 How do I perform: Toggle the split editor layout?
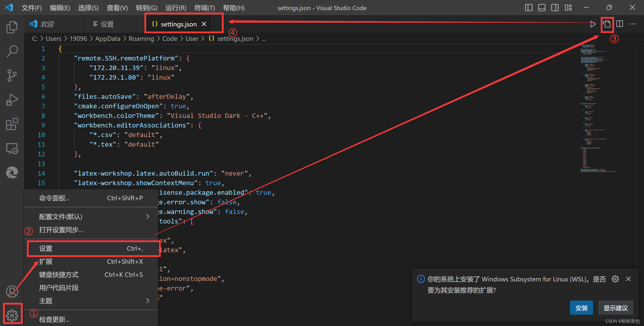click(x=619, y=24)
